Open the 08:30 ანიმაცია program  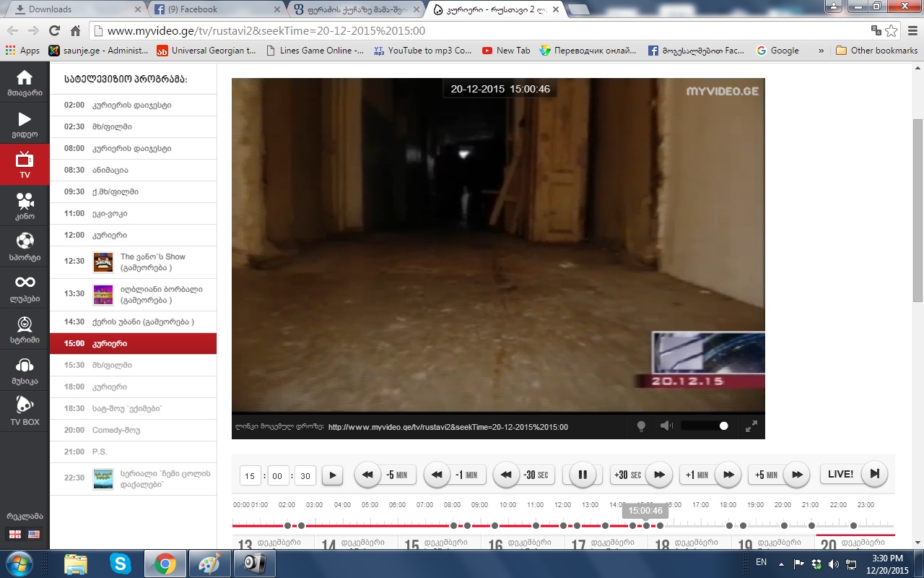tap(133, 171)
